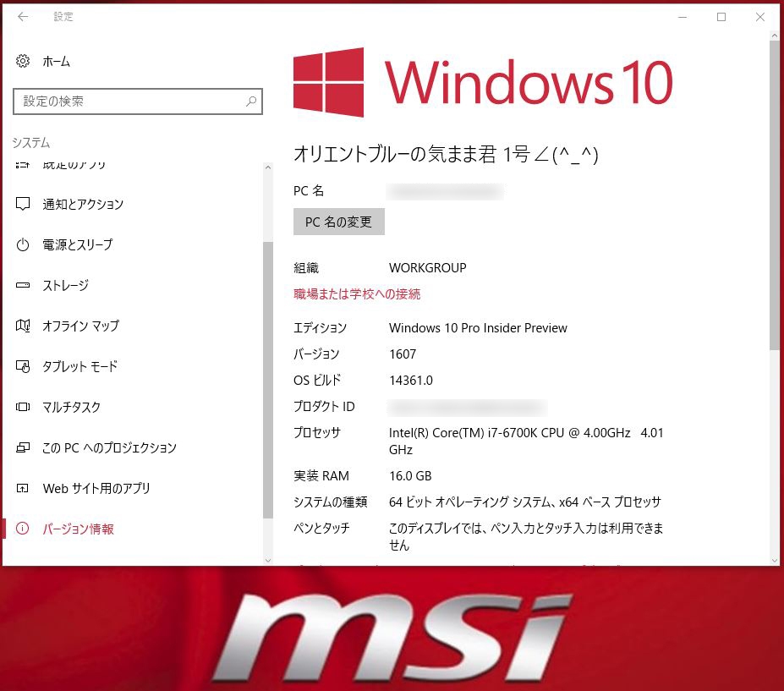Click sidebar scrollbar down arrow
The height and width of the screenshot is (691, 784).
coord(268,561)
